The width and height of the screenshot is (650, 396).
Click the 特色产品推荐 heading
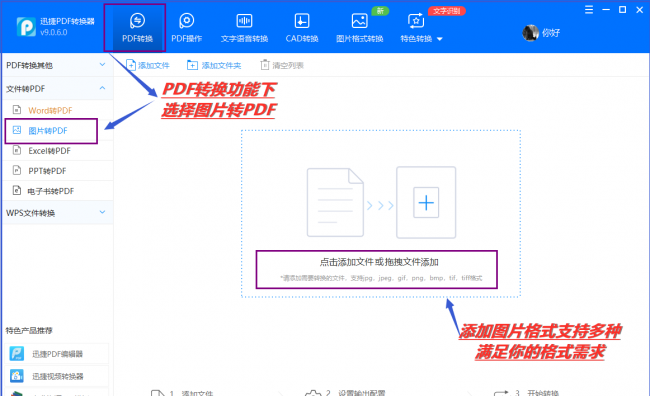(29, 330)
